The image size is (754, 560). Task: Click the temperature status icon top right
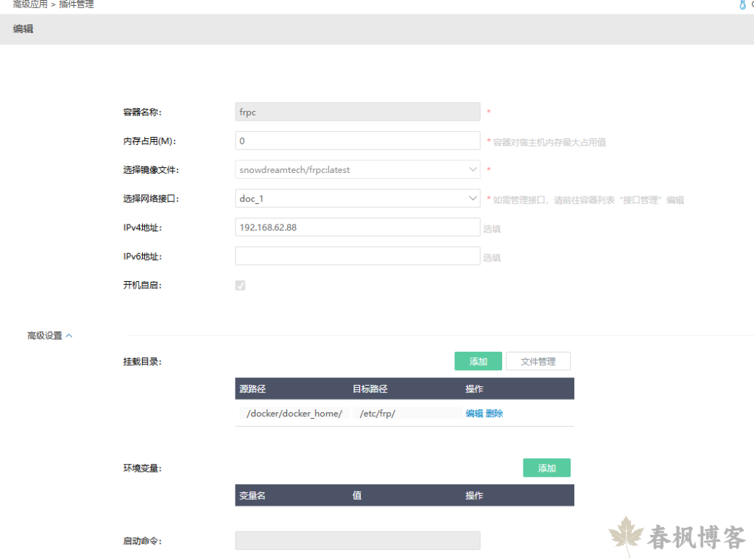pos(742,4)
